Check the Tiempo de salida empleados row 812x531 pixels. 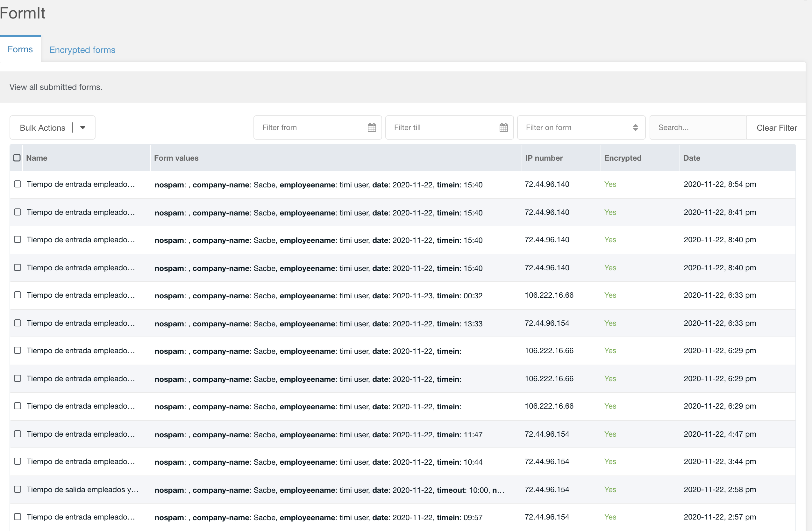(x=18, y=489)
